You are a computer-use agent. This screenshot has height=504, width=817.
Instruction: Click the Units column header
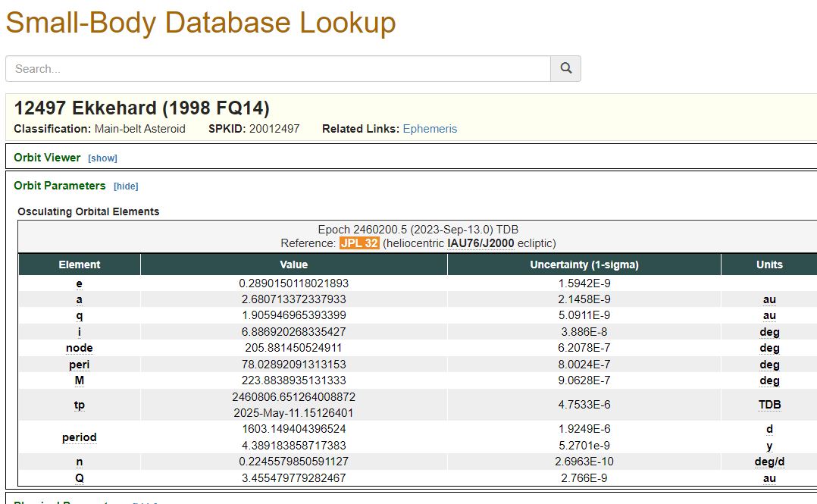point(768,265)
